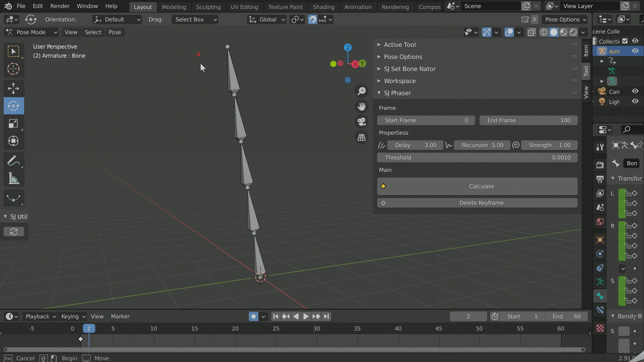
Task: Select the Measure tool icon
Action: [x=13, y=178]
